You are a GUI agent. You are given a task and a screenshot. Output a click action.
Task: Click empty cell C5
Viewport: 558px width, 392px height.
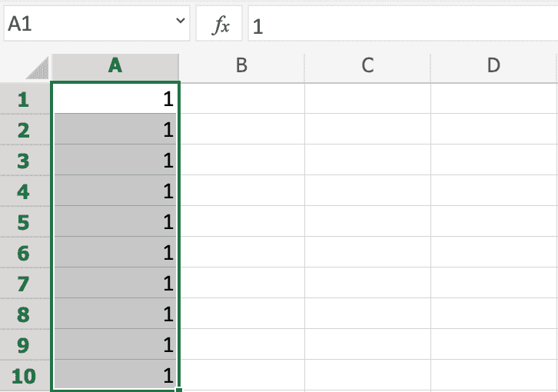point(367,222)
